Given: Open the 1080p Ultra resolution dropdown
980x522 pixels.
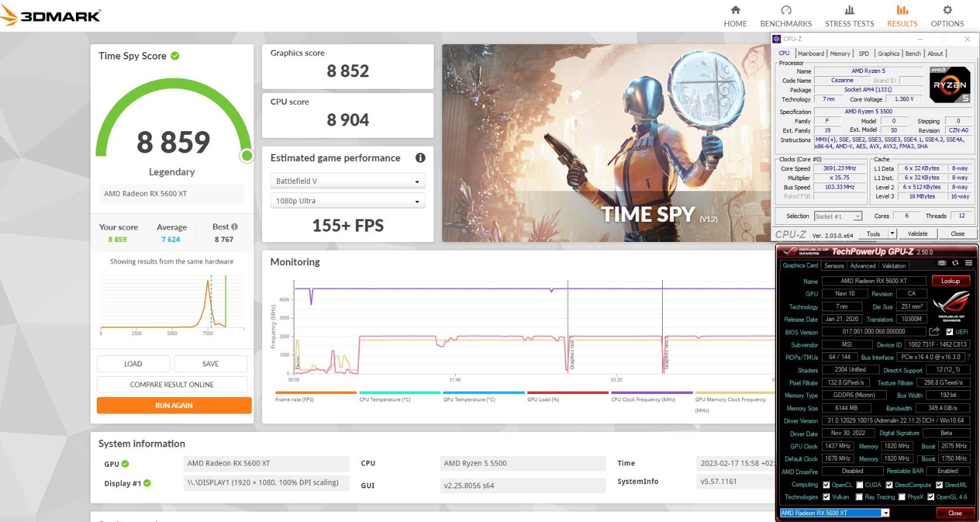Looking at the screenshot, I should pos(347,201).
